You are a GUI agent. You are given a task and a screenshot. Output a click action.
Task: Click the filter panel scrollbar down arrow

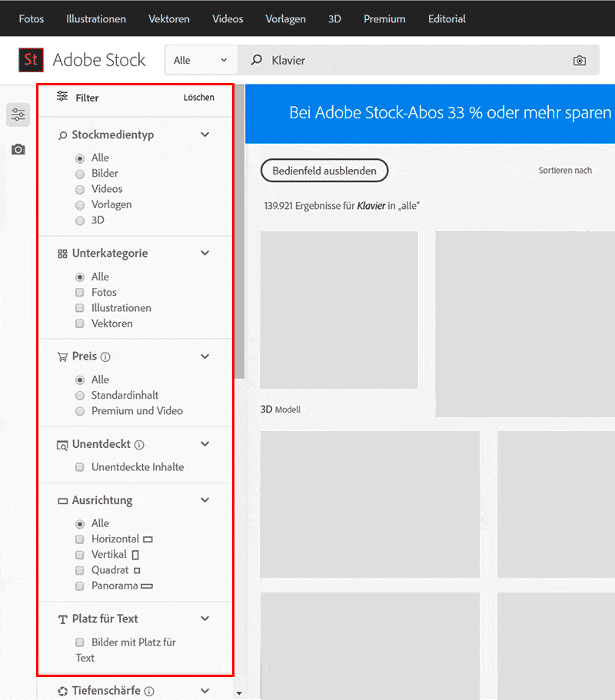[x=239, y=693]
